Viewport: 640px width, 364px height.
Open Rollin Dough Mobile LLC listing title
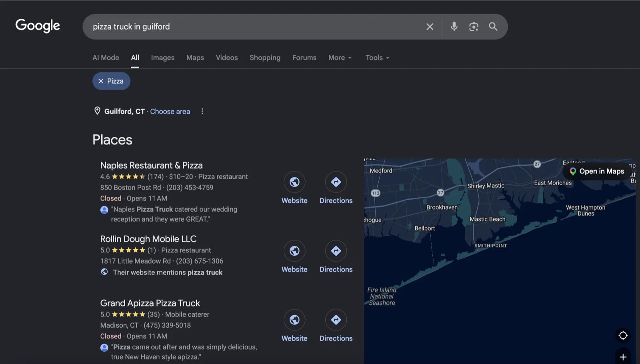tap(148, 239)
